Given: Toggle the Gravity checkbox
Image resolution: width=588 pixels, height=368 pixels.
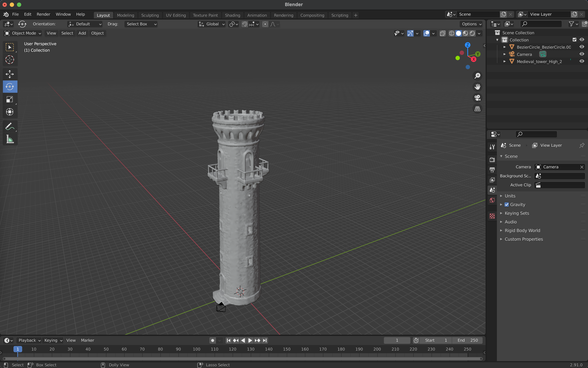Looking at the screenshot, I should [506, 205].
